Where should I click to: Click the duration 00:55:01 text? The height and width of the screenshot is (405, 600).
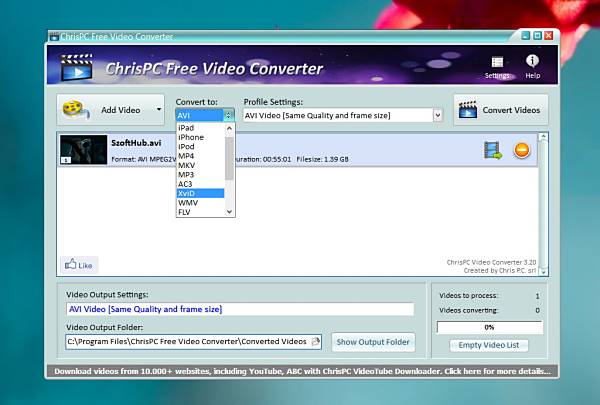pos(262,159)
